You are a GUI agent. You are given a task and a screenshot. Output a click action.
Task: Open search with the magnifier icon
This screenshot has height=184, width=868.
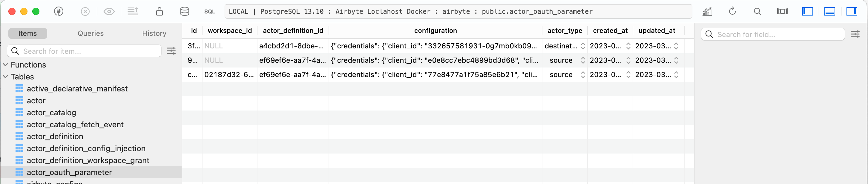[757, 11]
